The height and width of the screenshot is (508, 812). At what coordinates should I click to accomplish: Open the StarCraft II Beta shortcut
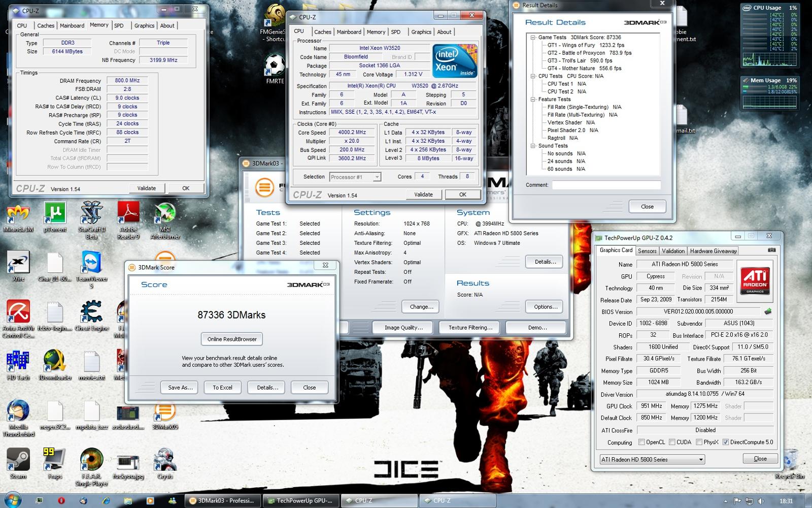point(92,219)
